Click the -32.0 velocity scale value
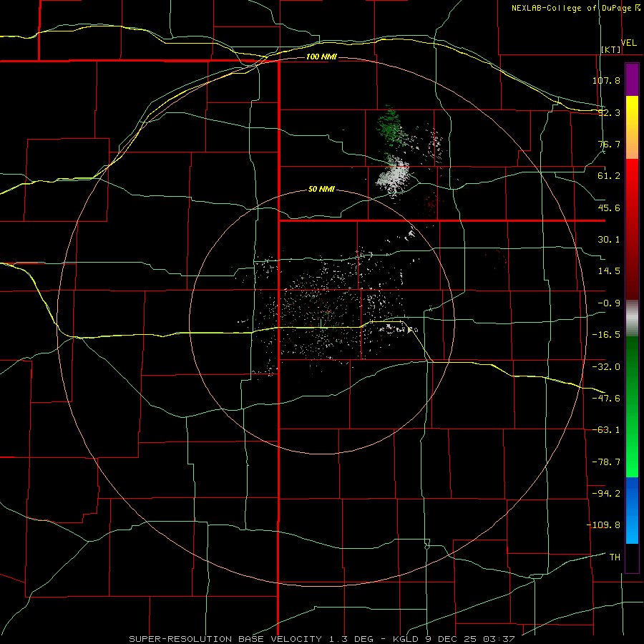The image size is (644, 644). [606, 367]
